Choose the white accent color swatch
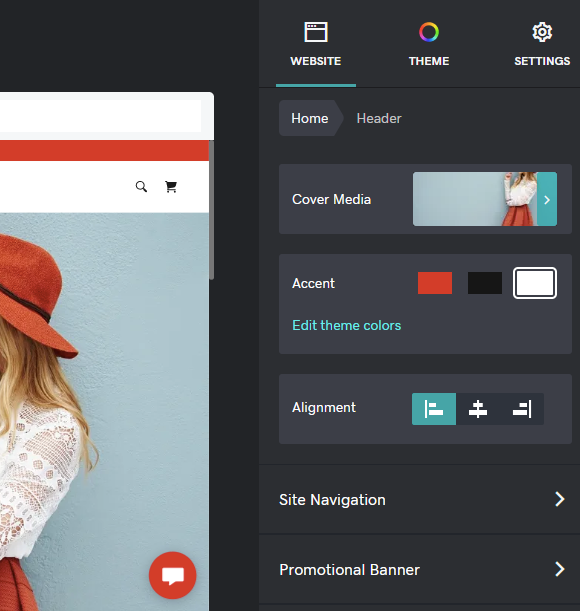The image size is (580, 612). pyautogui.click(x=535, y=283)
